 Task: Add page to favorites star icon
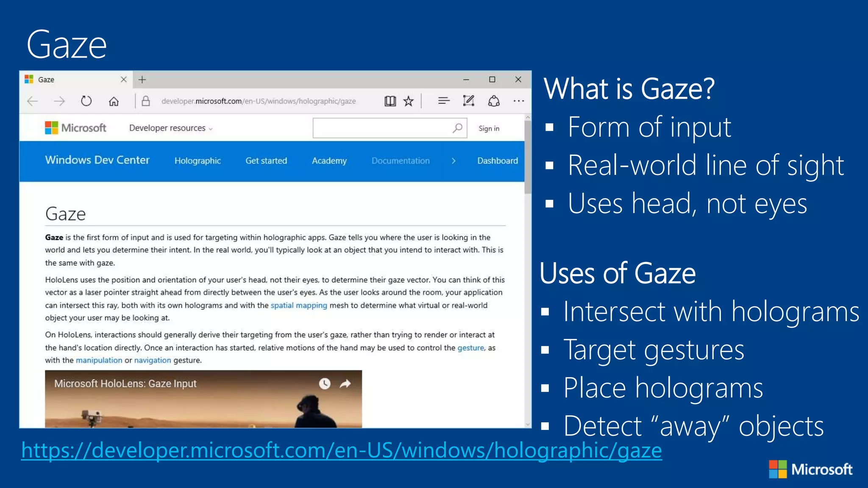pos(408,101)
